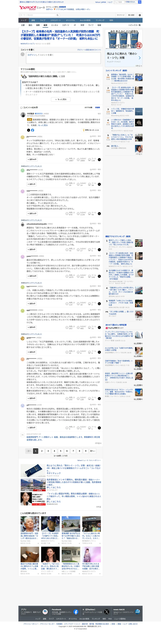Image resolution: width=161 pixels, height=644 pixels.
Task: Share expert 中村智彦 comment on X
Action: click(x=29, y=130)
